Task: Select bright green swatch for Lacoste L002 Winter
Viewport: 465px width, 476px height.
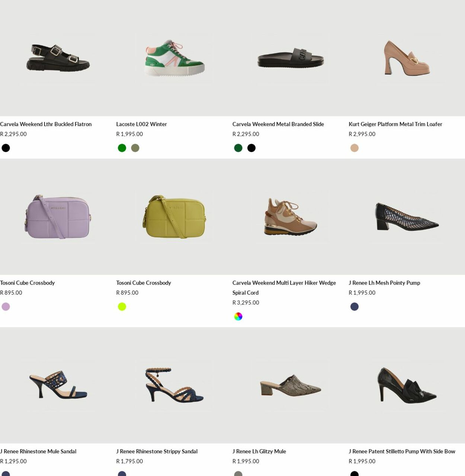Action: [x=122, y=148]
